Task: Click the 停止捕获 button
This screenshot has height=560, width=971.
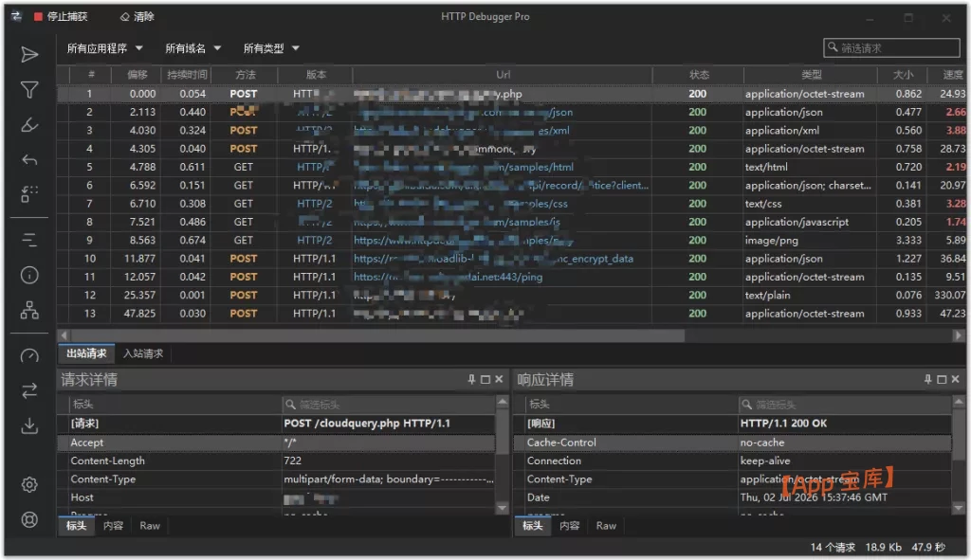Action: (x=61, y=17)
